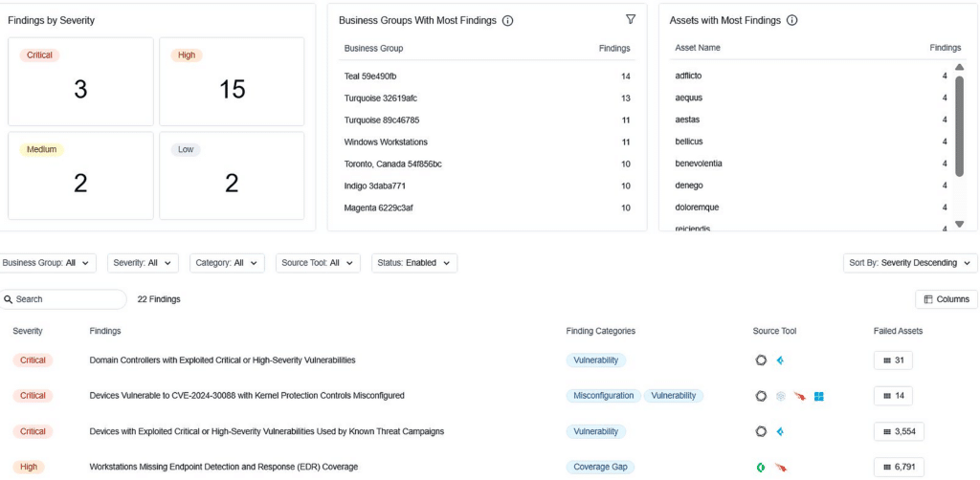Select the High severity card showing 15
The height and width of the screenshot is (480, 980).
232,81
